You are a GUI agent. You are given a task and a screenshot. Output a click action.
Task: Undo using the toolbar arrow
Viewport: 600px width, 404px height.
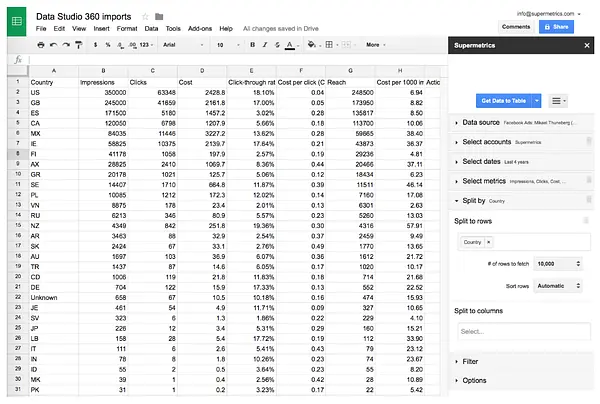(53, 45)
